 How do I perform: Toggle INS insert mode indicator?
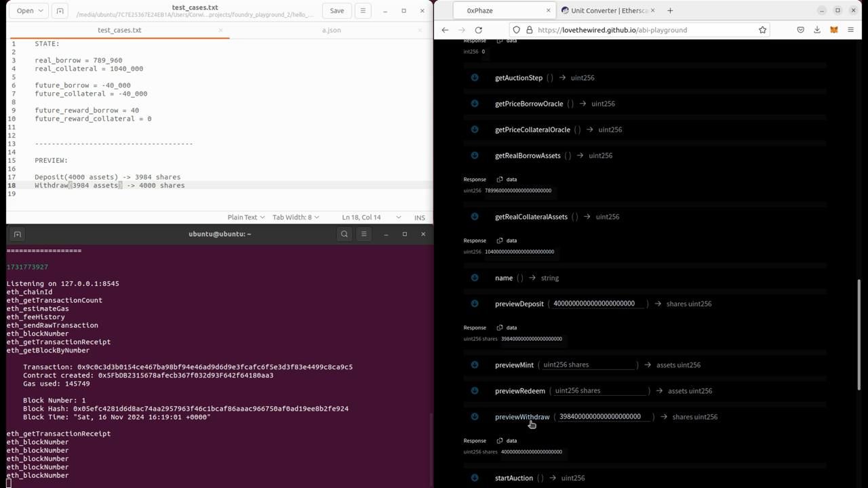click(420, 217)
